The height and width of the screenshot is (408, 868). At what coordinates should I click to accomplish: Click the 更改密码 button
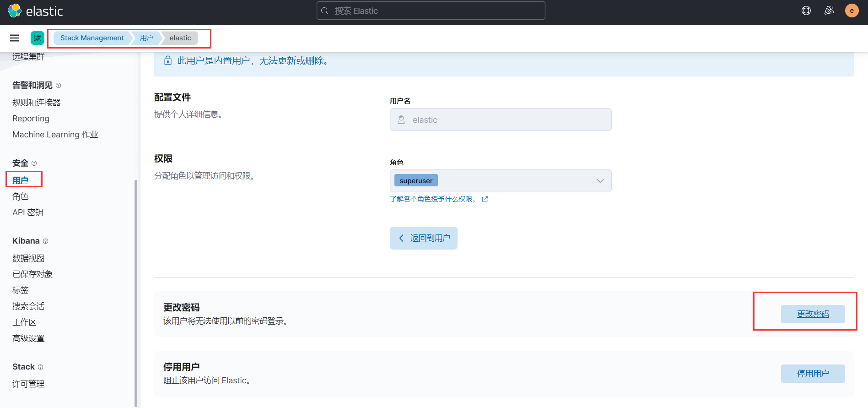[x=813, y=314]
